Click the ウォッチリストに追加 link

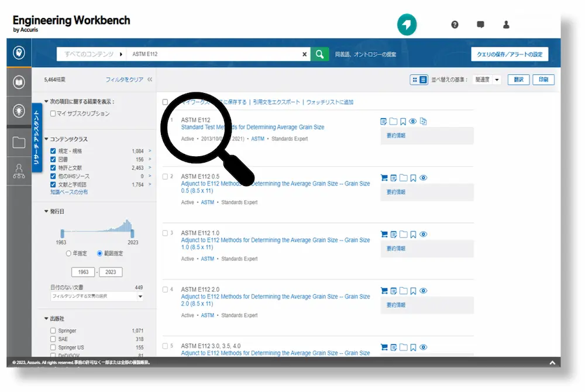329,102
